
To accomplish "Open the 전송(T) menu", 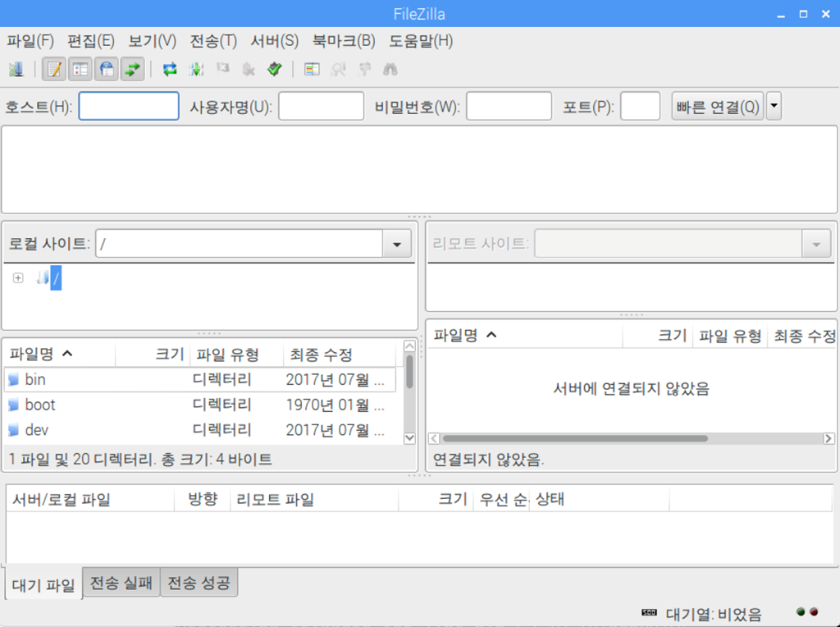I will pos(213,41).
